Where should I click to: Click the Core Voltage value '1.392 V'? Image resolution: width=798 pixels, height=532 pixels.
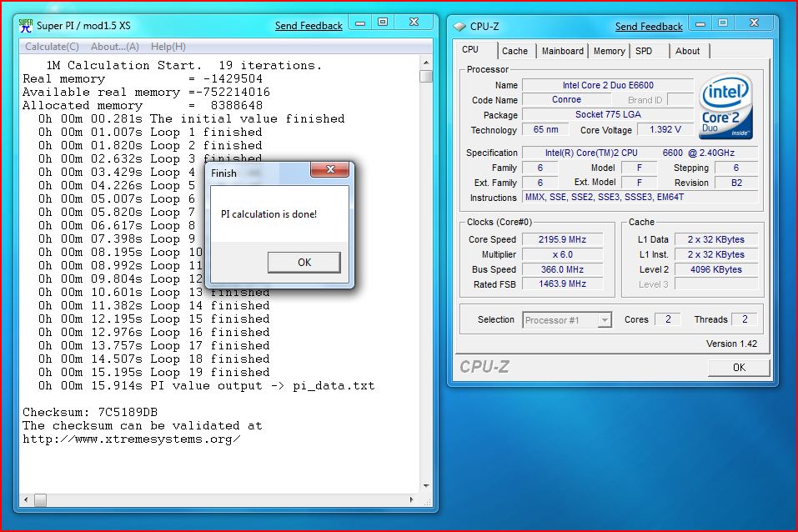tap(665, 130)
